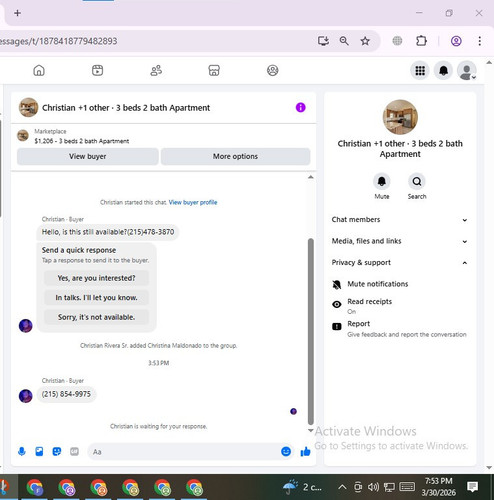Click the chat vertical scrollbar thumb

(x=311, y=332)
